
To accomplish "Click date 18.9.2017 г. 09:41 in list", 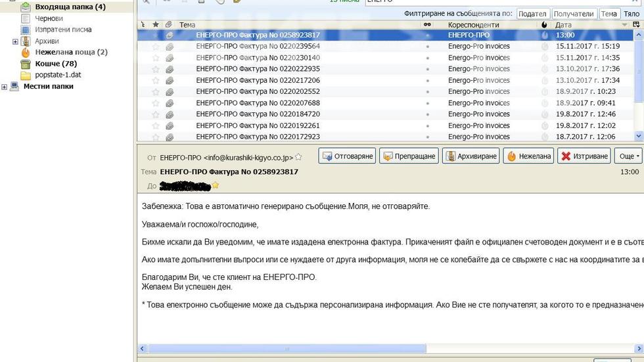I will tap(586, 103).
